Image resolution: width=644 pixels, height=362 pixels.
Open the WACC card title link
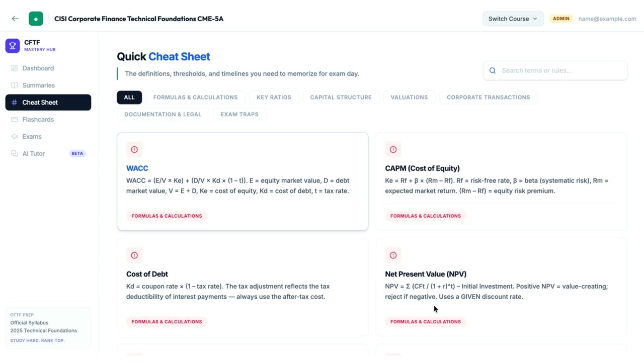[x=137, y=168]
